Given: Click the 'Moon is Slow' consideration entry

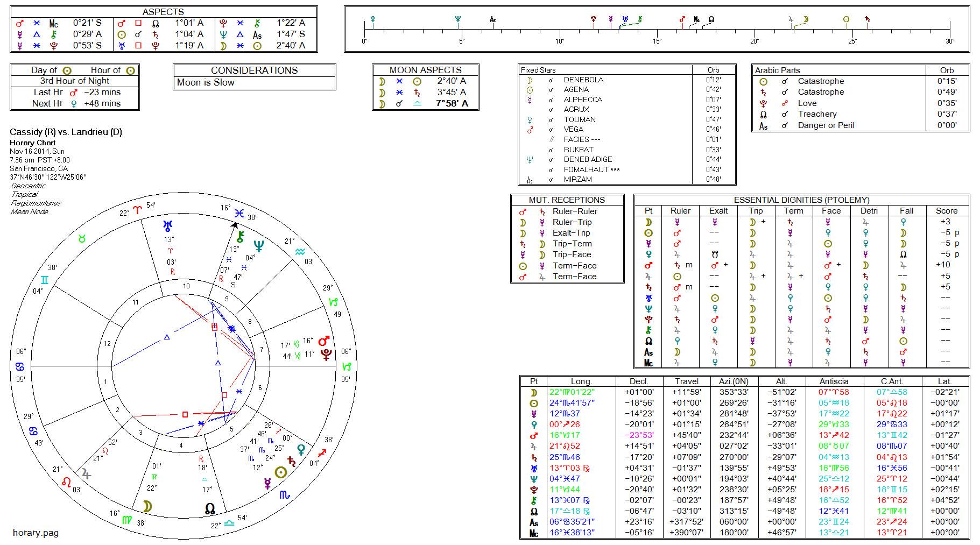Looking at the screenshot, I should 206,82.
